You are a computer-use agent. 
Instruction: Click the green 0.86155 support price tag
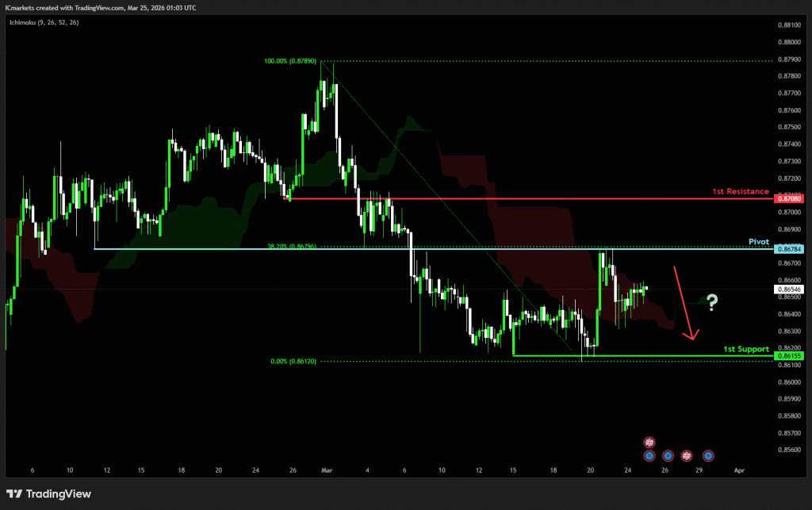pos(790,356)
